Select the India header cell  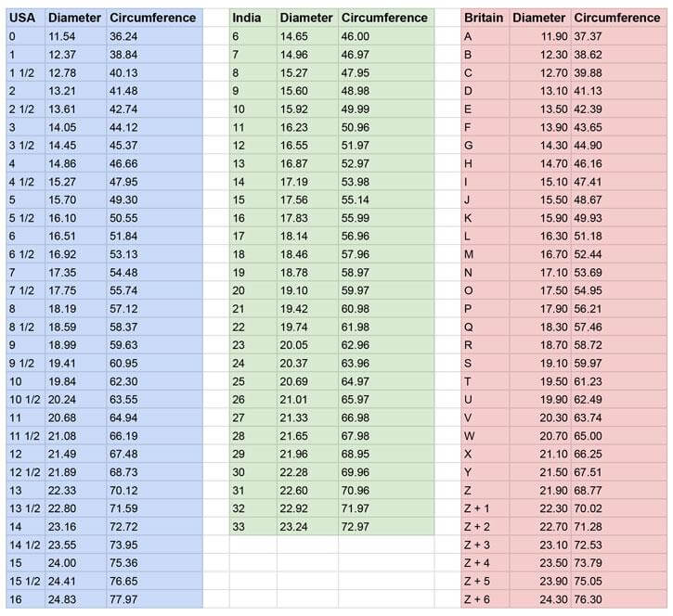[x=253, y=18]
